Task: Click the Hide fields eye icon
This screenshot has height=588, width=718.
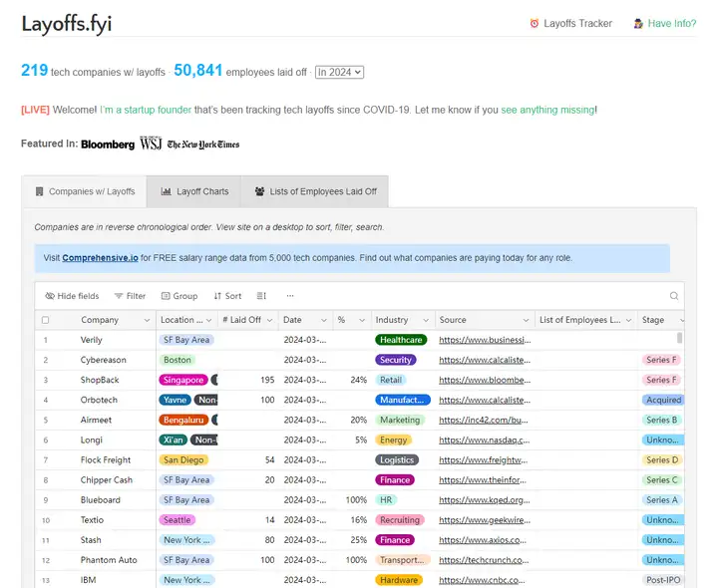Action: 50,296
